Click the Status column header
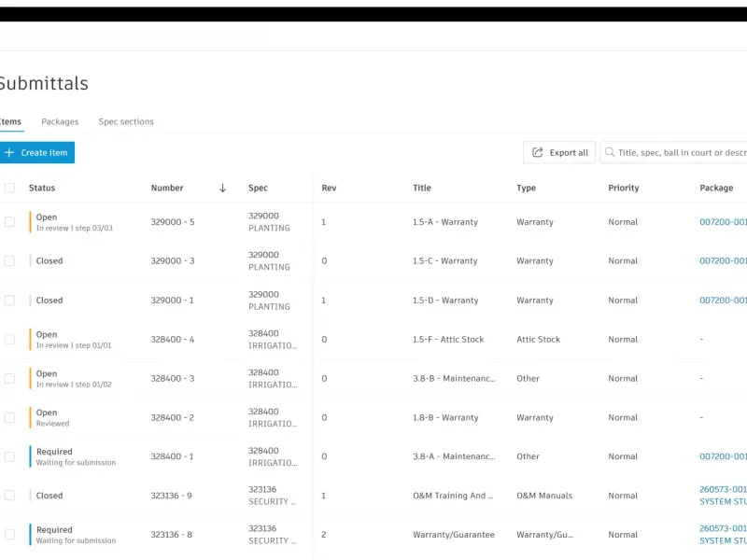Viewport: 747px width, 560px height. coord(42,189)
